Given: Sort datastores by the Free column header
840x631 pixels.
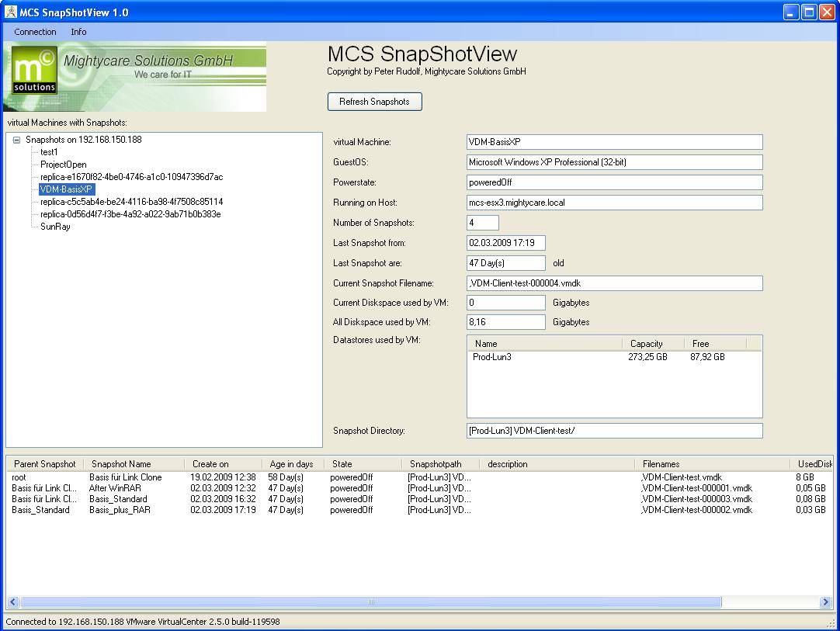Looking at the screenshot, I should (715, 344).
